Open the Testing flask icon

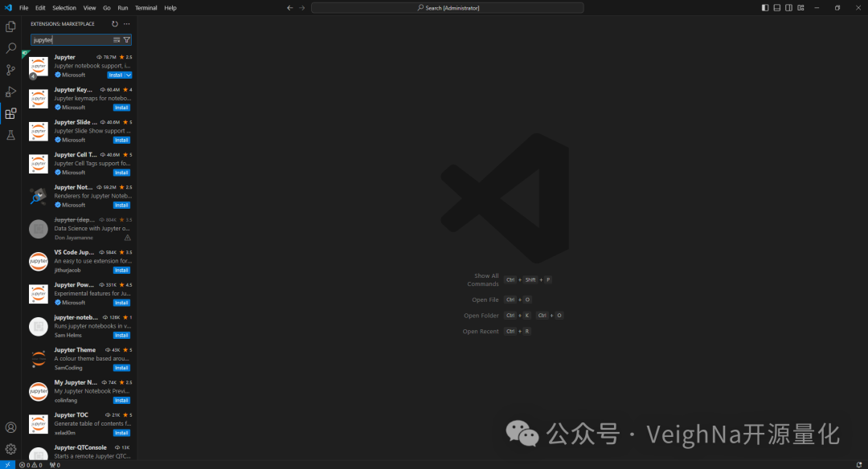(x=10, y=135)
